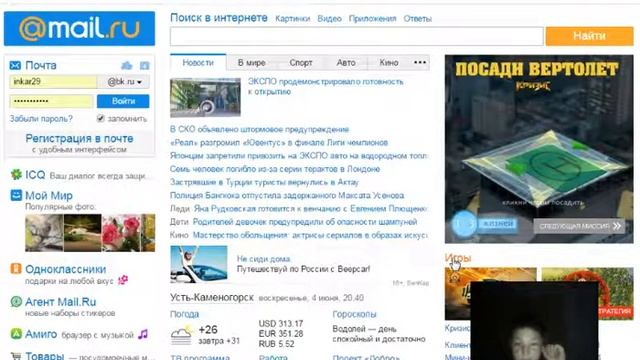Click the Мой Мир smiley icon
The image size is (640, 360).
point(16,195)
